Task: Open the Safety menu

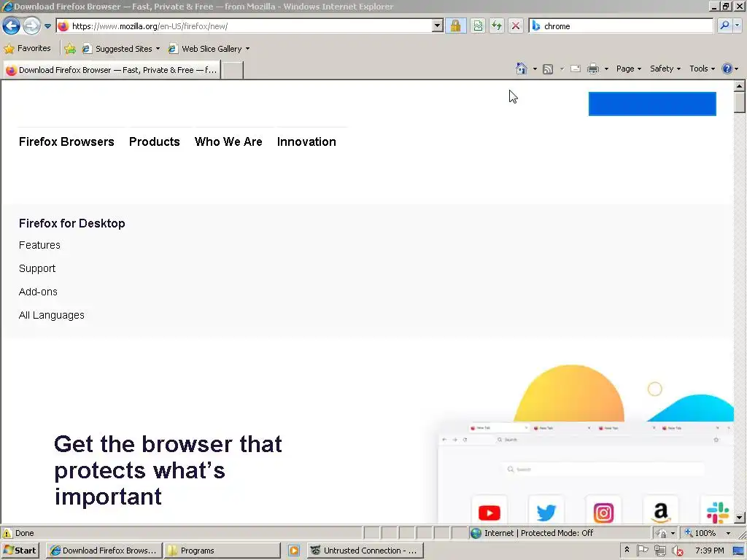Action: (665, 69)
